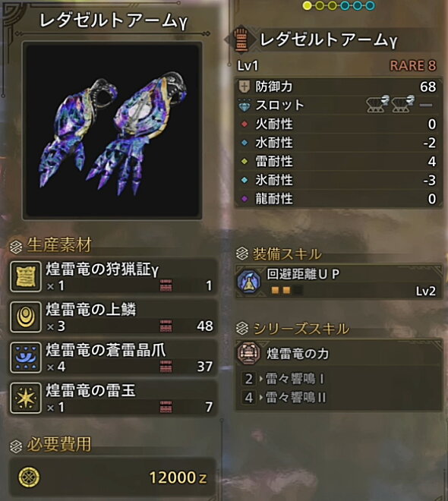Click the arm armor gauntlet icon
Screen dimensions: 448x501
pyautogui.click(x=241, y=40)
